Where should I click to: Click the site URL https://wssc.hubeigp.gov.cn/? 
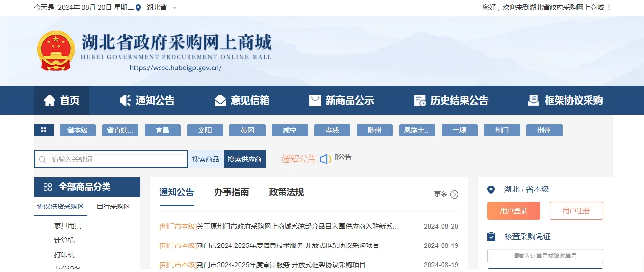pos(175,68)
